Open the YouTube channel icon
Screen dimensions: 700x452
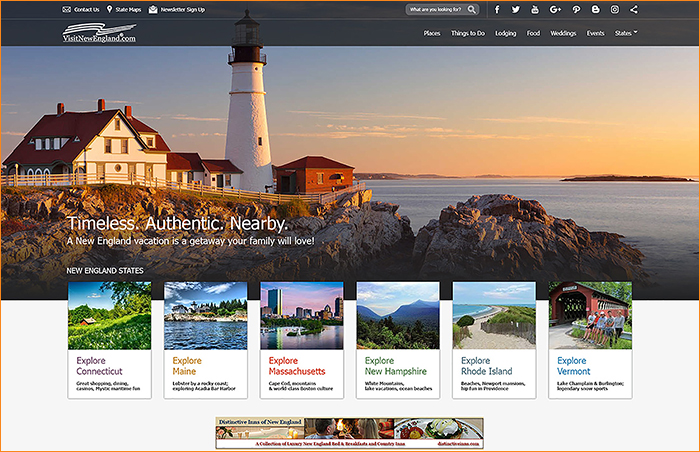tap(536, 10)
